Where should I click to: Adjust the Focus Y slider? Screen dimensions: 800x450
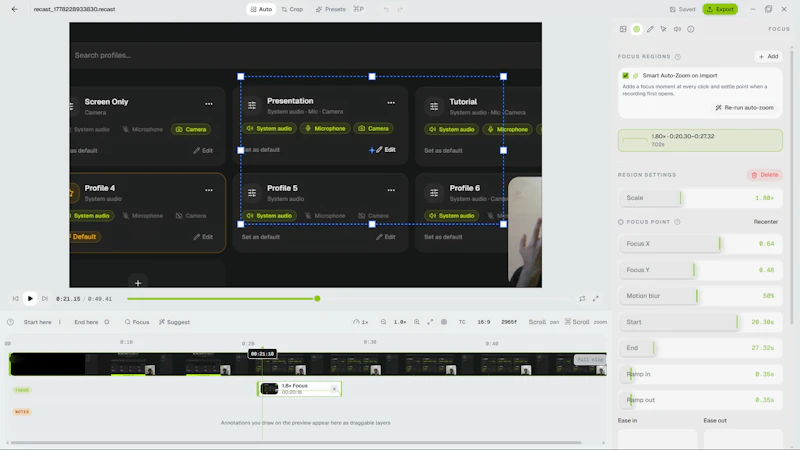[x=700, y=270]
